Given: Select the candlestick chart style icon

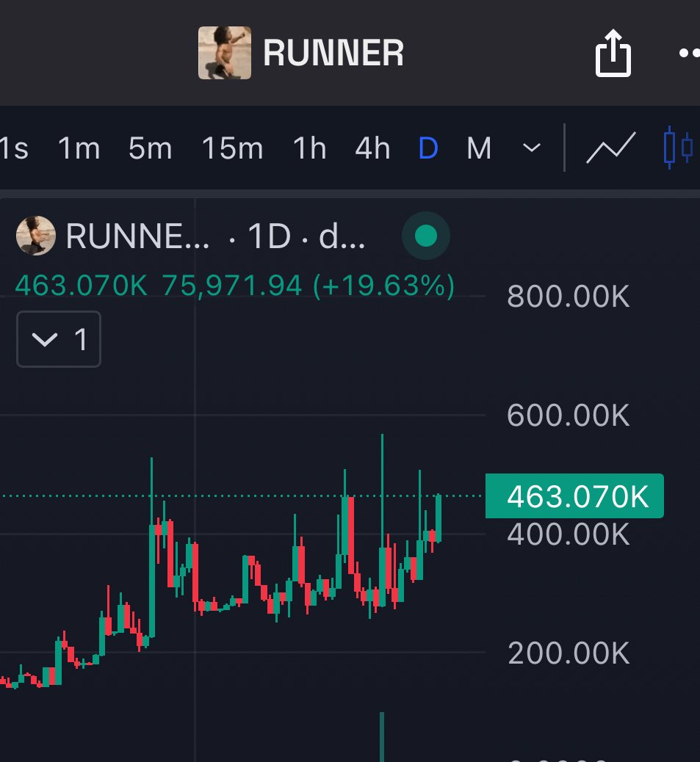Looking at the screenshot, I should click(678, 148).
